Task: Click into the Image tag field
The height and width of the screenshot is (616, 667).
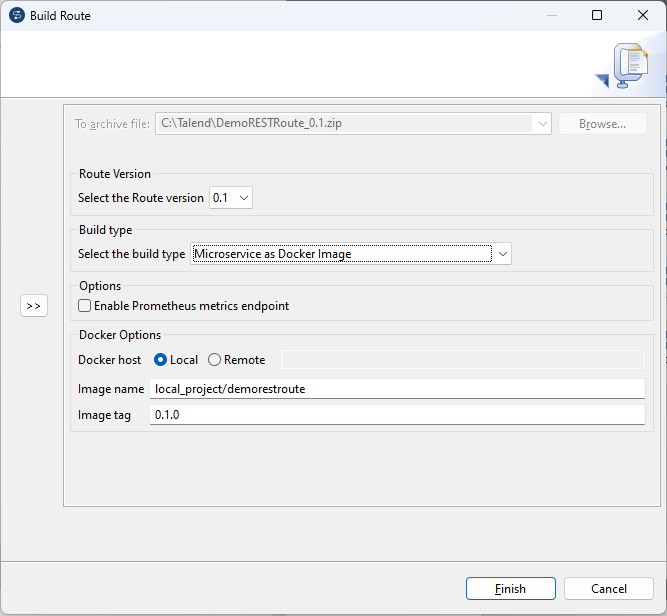Action: (397, 414)
